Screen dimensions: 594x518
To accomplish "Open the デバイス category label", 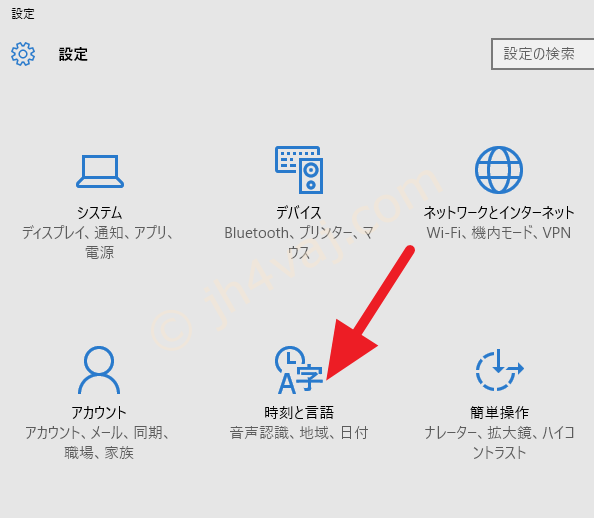I will (x=299, y=213).
